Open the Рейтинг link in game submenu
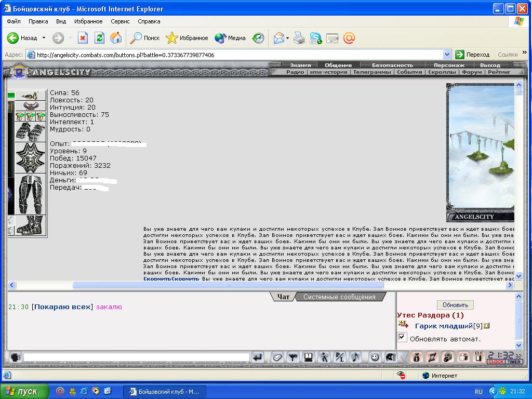This screenshot has height=399, width=532. coord(499,72)
